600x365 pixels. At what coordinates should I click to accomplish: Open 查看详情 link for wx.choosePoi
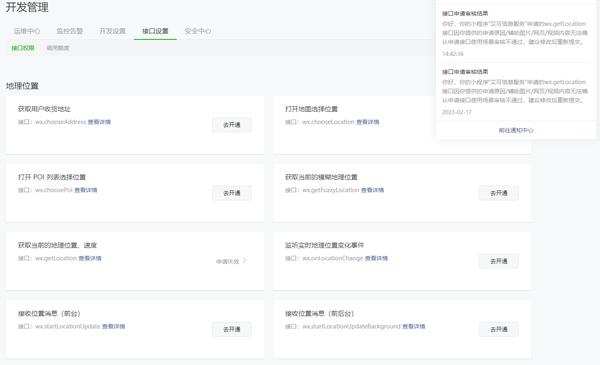[86, 190]
